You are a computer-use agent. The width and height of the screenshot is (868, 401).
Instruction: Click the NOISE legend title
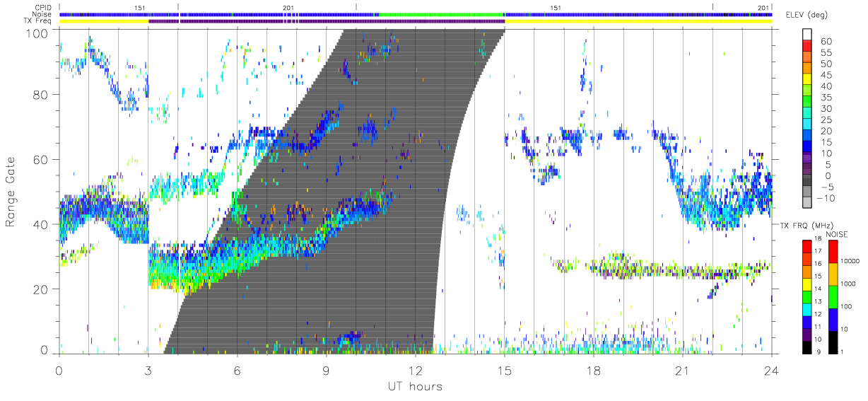[838, 234]
